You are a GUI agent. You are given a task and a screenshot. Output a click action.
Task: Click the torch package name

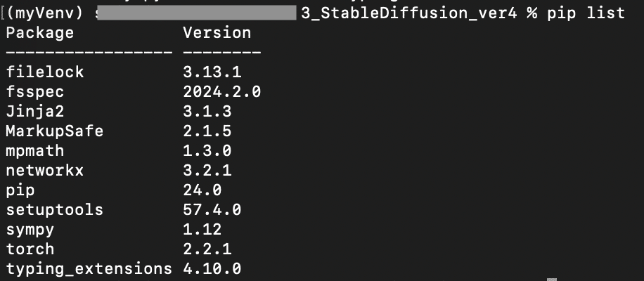(30, 249)
